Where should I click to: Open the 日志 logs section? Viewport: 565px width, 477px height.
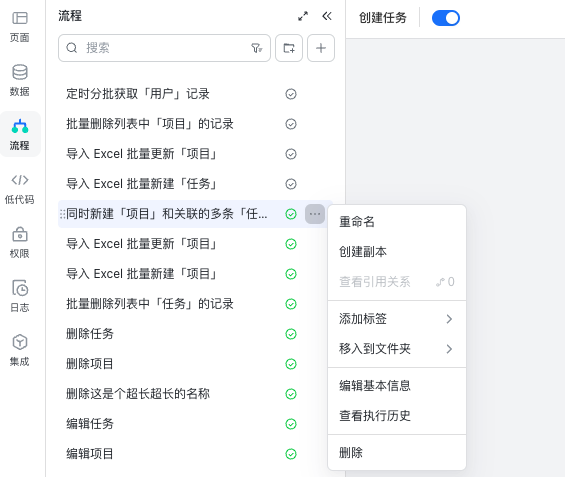[19, 296]
